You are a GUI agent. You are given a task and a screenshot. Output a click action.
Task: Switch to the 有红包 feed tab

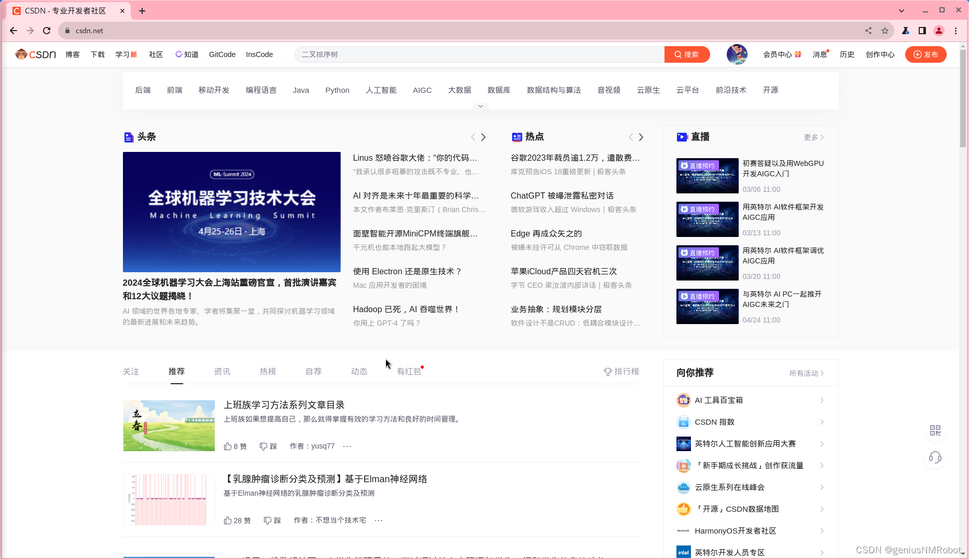pos(409,371)
